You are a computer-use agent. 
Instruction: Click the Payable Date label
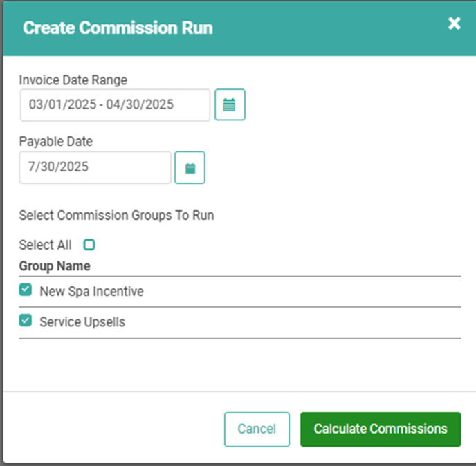coord(56,141)
